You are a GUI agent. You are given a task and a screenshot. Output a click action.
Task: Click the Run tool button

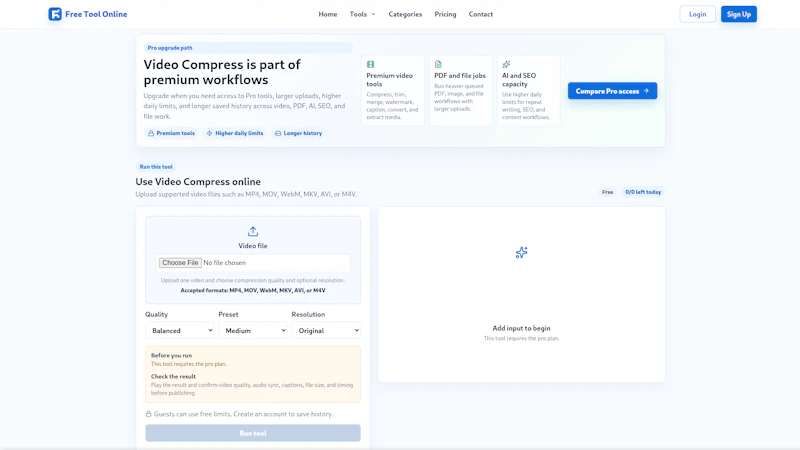click(253, 433)
